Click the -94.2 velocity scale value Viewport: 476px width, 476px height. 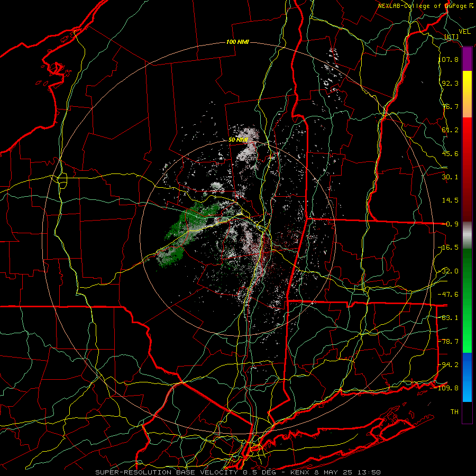(448, 365)
